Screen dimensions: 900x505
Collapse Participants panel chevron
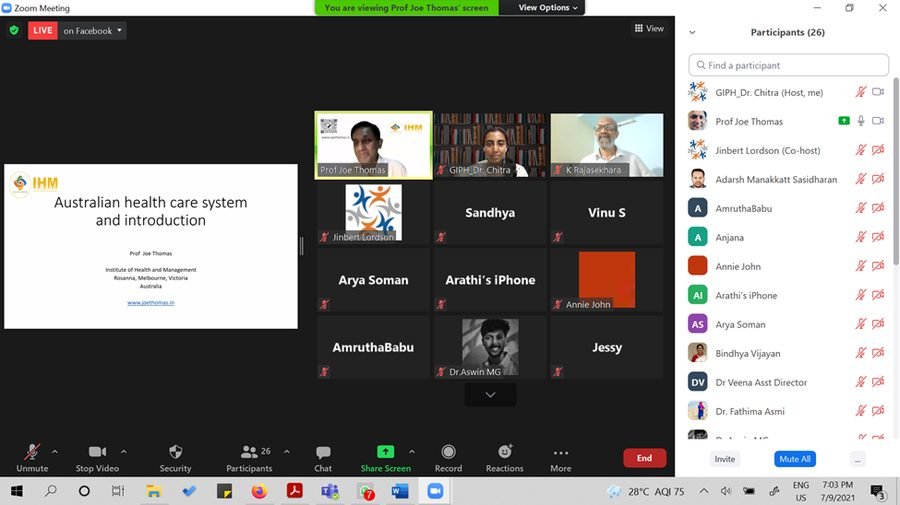pyautogui.click(x=692, y=33)
